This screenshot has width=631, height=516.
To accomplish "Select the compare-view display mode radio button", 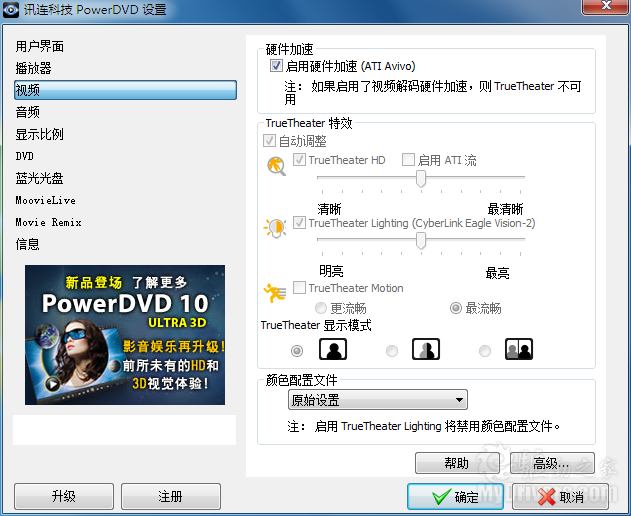I will (x=485, y=351).
